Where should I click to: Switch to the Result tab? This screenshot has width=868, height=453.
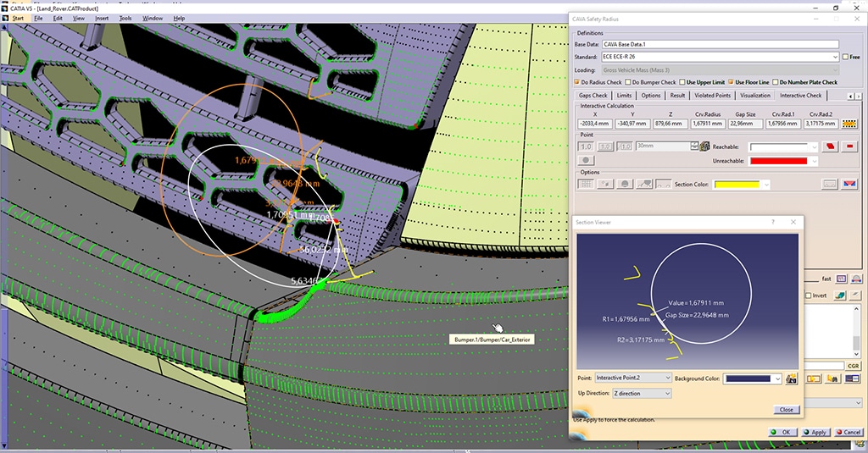[677, 95]
